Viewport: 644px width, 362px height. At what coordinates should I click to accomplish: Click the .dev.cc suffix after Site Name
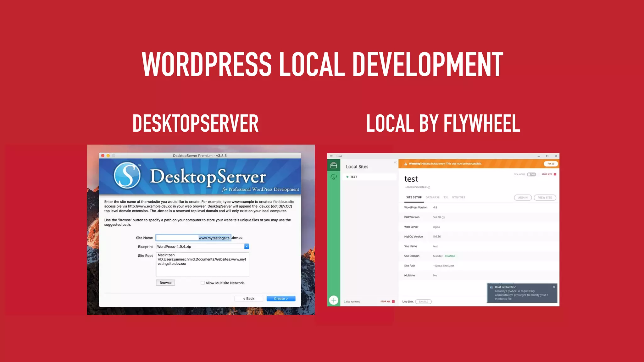[237, 238]
